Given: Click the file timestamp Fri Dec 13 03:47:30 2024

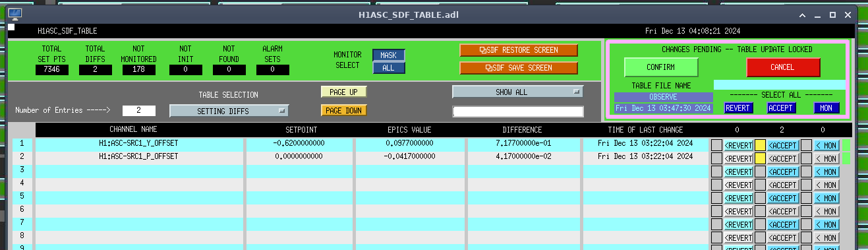Looking at the screenshot, I should [663, 108].
